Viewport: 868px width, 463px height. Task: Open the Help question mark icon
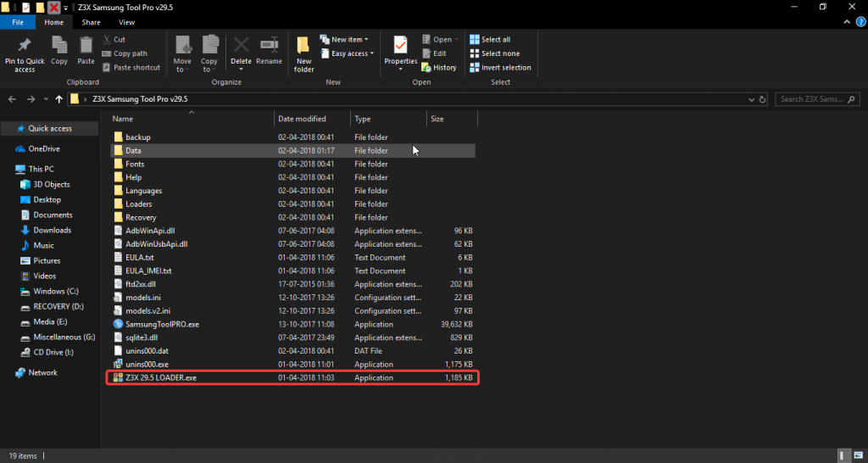860,21
